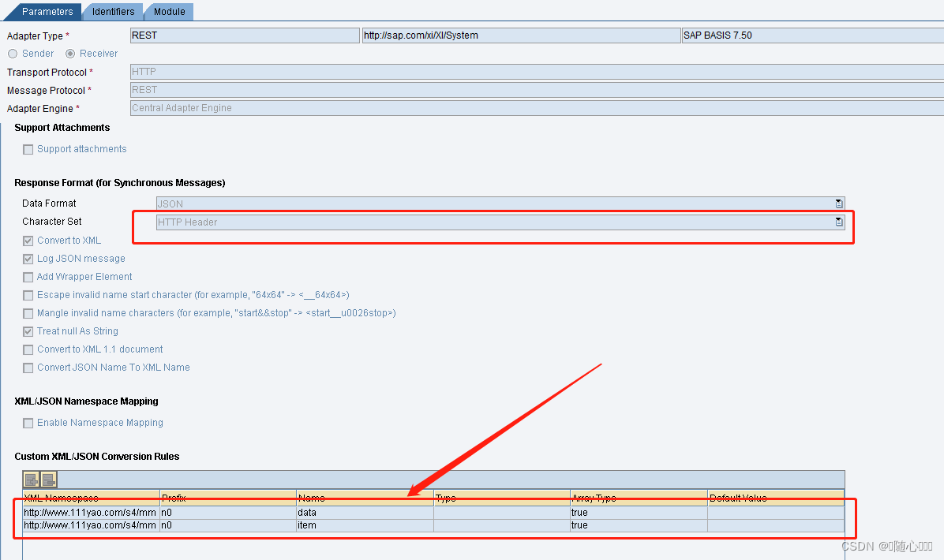Enable Escape invalid name start character

[x=28, y=295]
